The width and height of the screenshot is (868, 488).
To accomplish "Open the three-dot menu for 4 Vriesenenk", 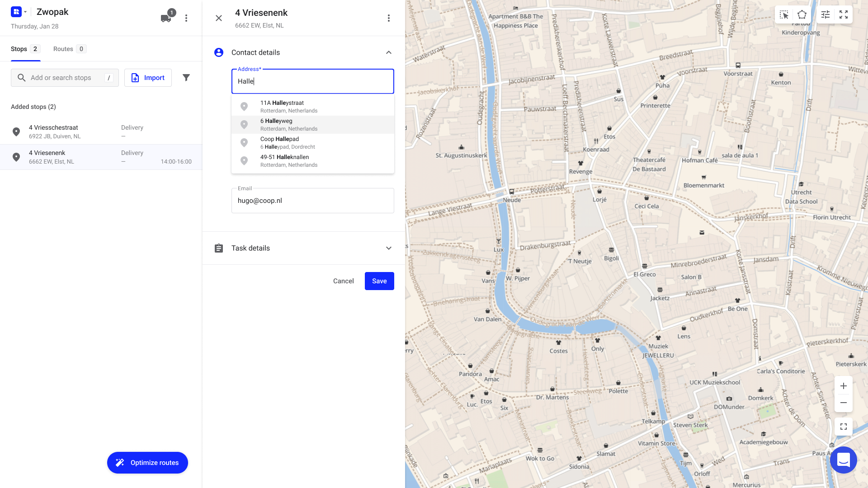I will point(388,18).
